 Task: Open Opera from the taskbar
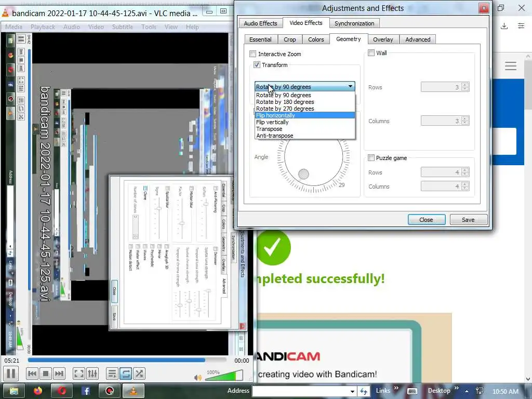tap(62, 391)
